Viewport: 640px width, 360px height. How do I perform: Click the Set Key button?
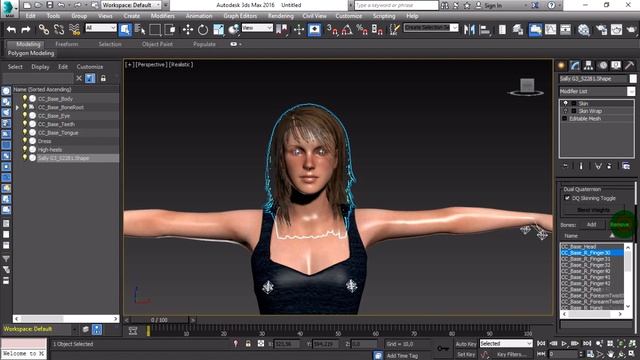[x=466, y=355]
